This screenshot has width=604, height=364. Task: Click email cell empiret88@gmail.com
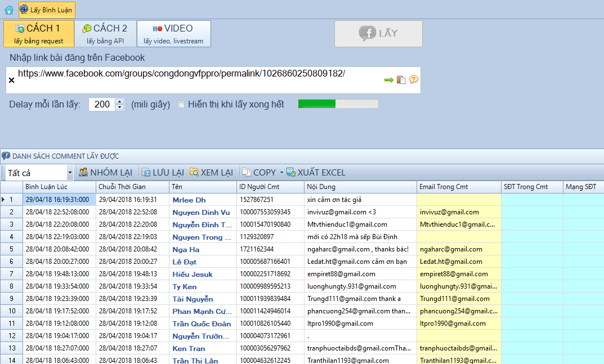459,274
